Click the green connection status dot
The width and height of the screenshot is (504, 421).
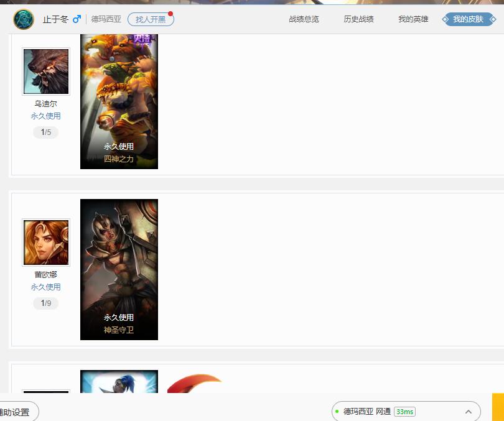tap(337, 412)
